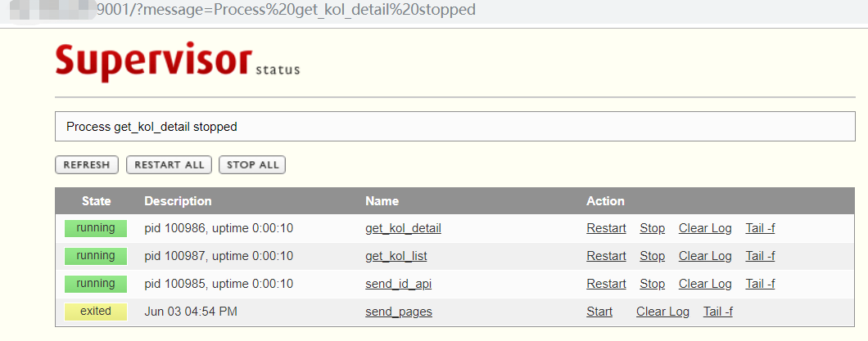Click the REFRESH button

point(87,164)
